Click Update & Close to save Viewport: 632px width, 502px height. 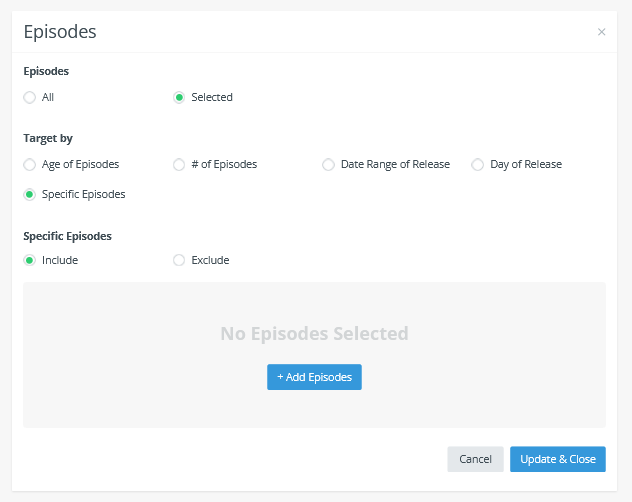tap(557, 459)
